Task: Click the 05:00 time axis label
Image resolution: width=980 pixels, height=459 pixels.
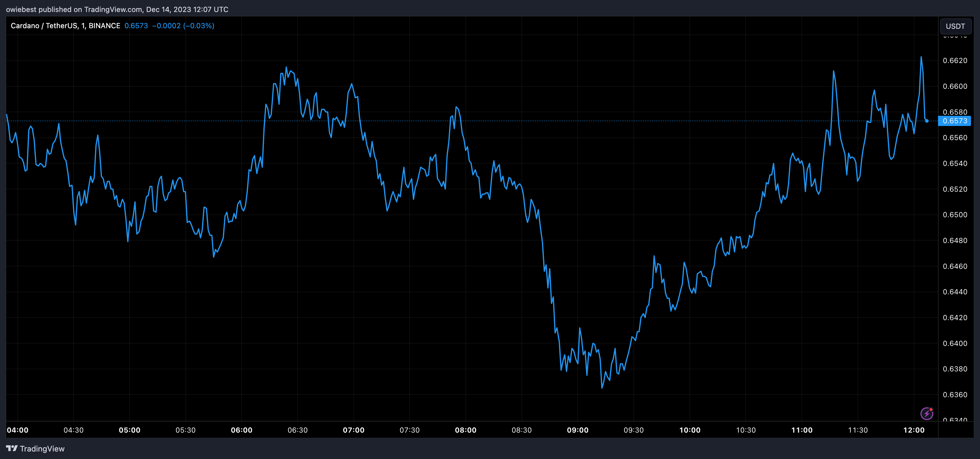Action: coord(130,430)
